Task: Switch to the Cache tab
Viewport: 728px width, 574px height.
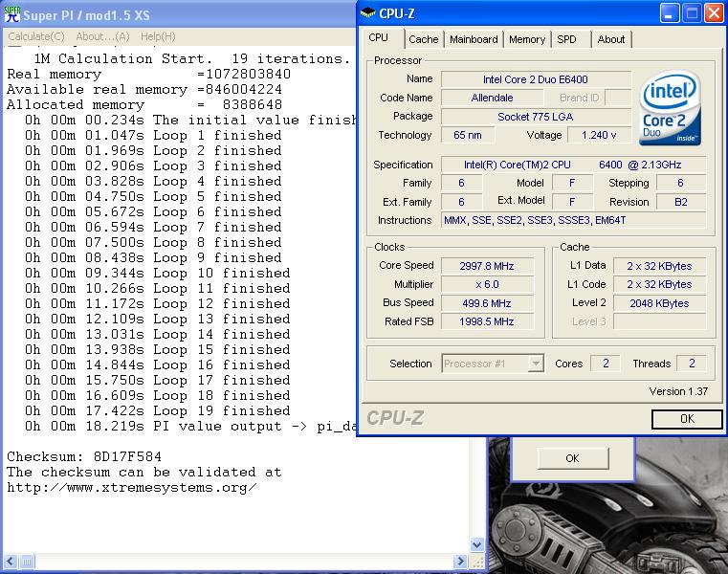Action: pos(424,39)
